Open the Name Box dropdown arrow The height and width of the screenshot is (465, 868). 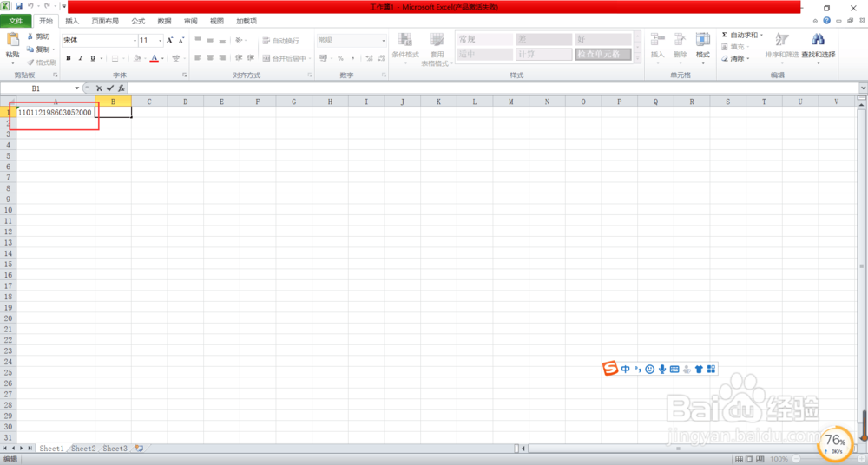click(77, 88)
